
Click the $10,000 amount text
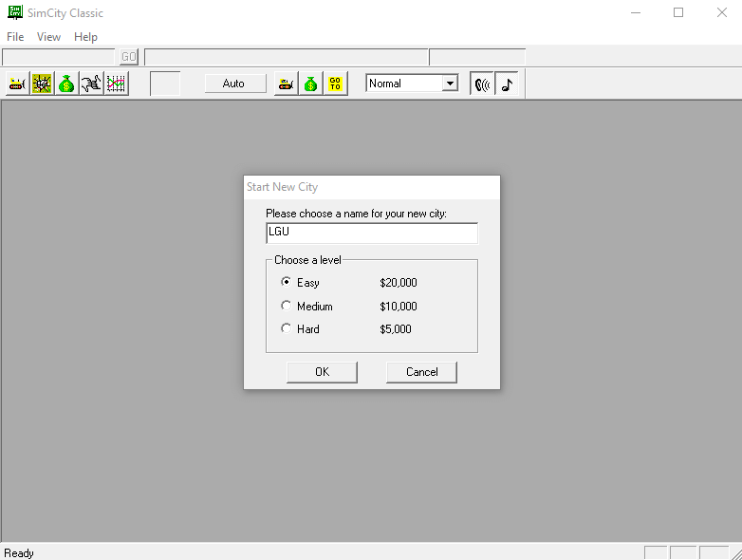coord(399,307)
